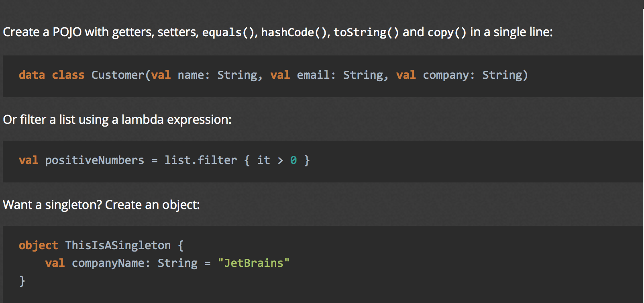Click the "ThisIsASingleton" object name

[118, 246]
